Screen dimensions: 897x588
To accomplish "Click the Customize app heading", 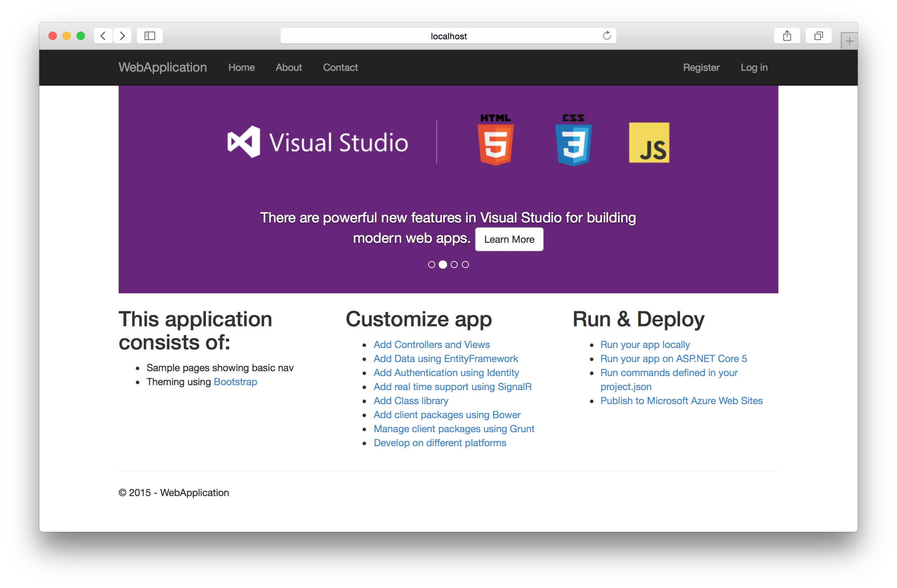I will point(419,319).
